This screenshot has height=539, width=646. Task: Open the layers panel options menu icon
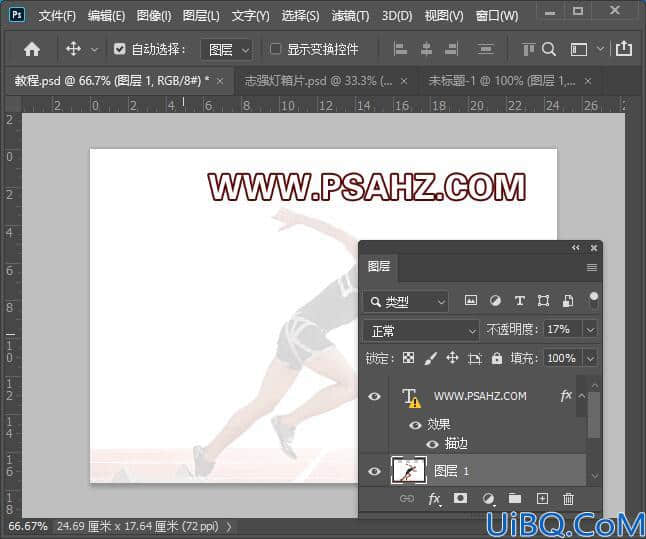point(592,268)
